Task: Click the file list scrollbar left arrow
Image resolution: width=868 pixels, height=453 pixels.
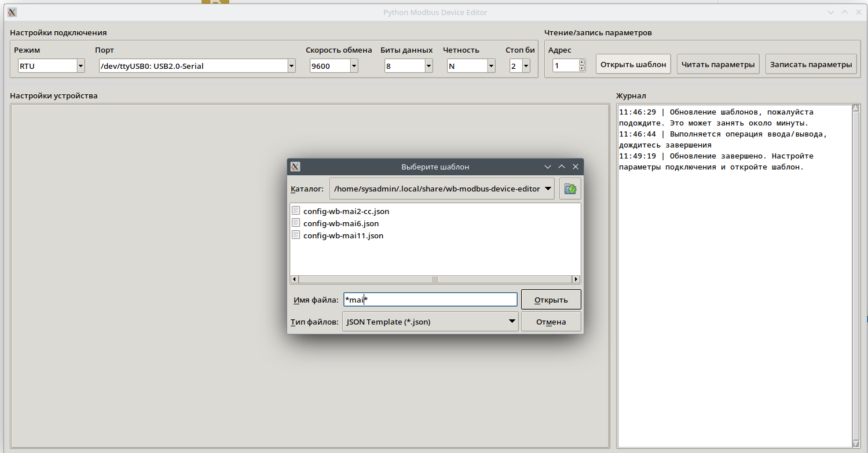Action: click(x=294, y=279)
